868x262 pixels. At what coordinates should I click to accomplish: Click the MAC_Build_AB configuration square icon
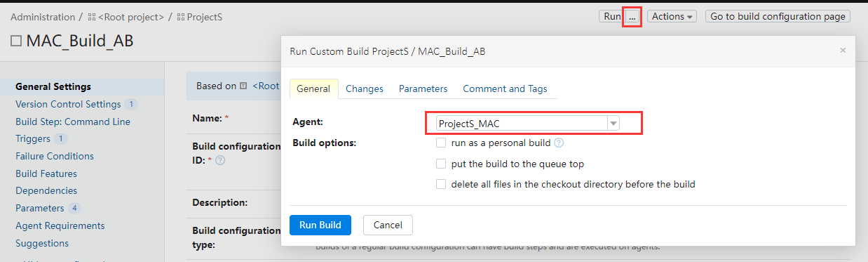pyautogui.click(x=16, y=41)
